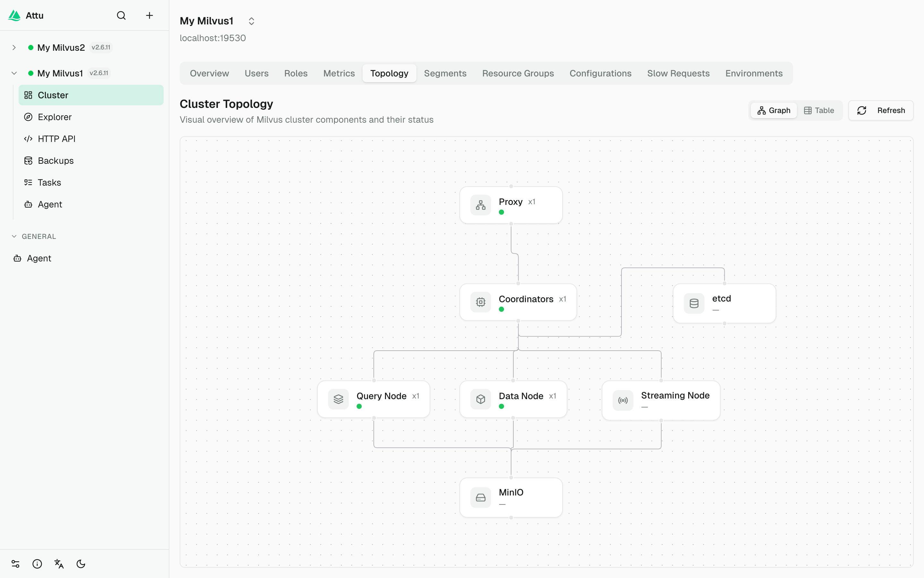
Task: Select the Query Node card
Action: coord(374,399)
